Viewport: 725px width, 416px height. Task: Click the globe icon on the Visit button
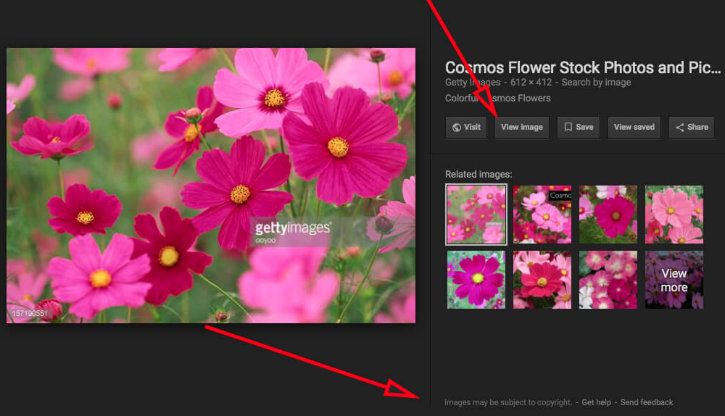pyautogui.click(x=457, y=128)
